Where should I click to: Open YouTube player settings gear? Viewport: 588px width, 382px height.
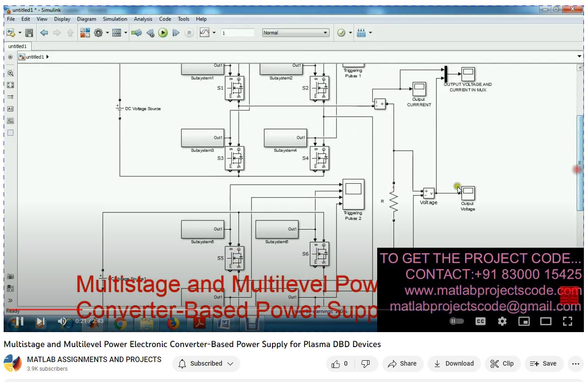pyautogui.click(x=502, y=321)
